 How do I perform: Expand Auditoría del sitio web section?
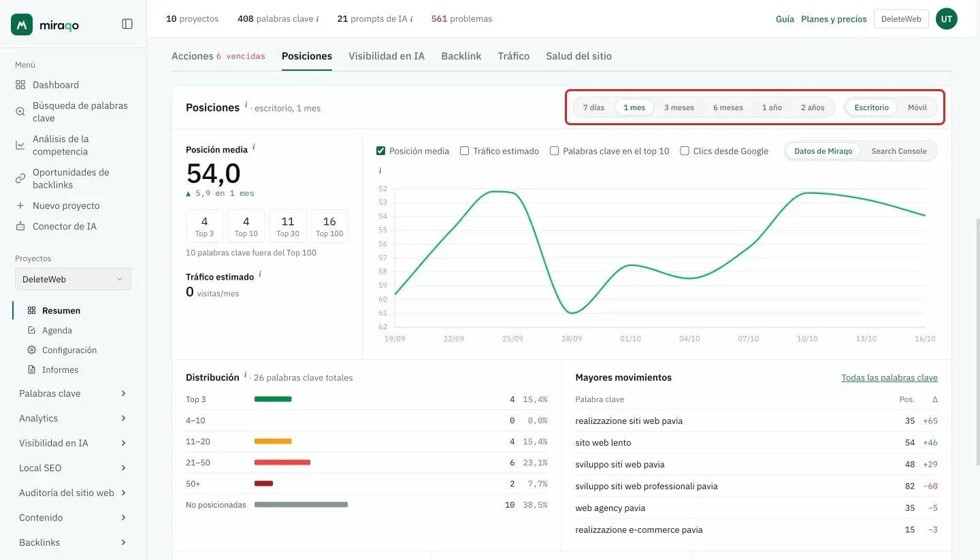73,493
